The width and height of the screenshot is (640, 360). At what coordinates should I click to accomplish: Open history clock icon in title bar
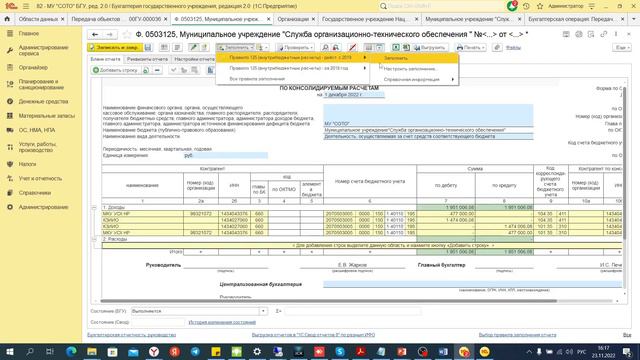point(526,6)
